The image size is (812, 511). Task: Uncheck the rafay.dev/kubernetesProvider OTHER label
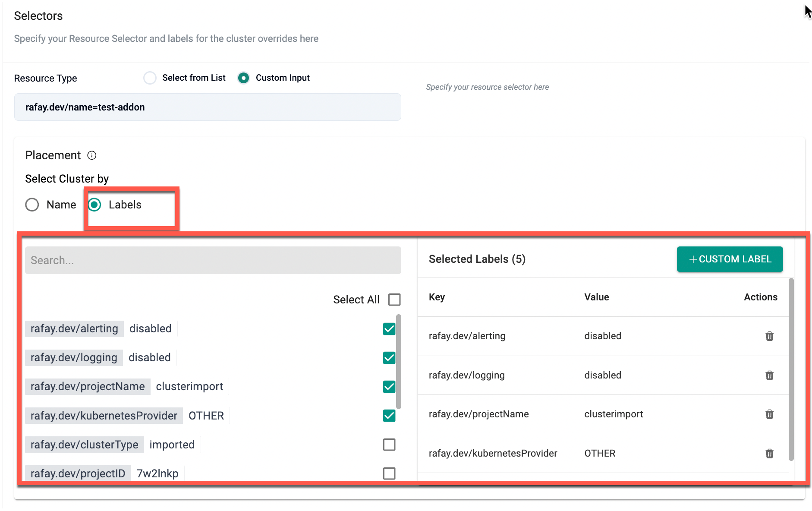click(x=389, y=416)
